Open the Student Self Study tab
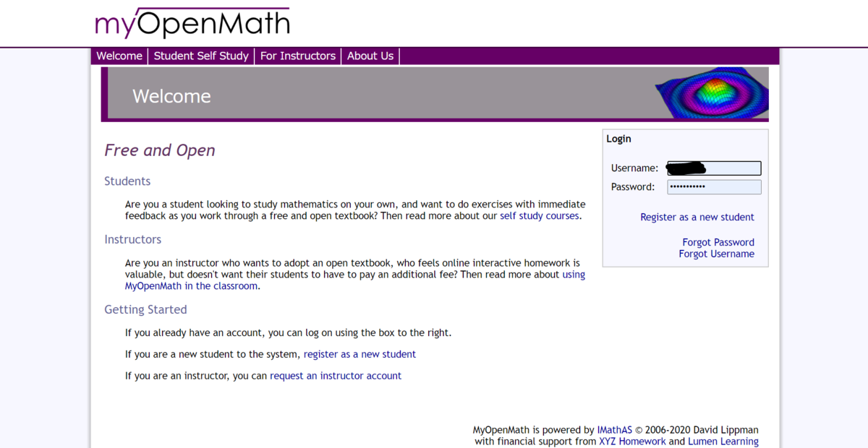 (201, 56)
